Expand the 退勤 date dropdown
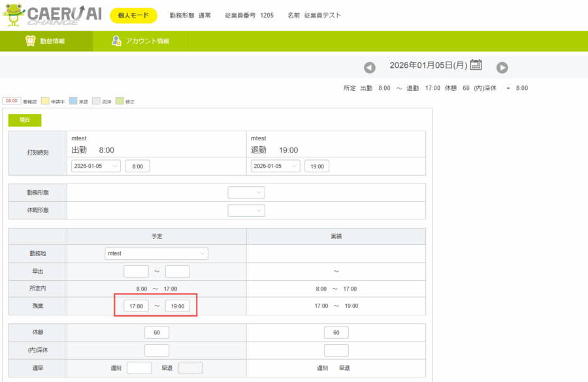 pos(276,166)
